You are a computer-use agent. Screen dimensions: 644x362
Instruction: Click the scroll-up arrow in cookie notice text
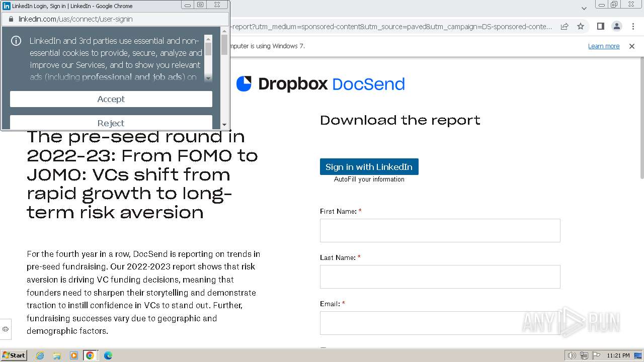(x=208, y=38)
